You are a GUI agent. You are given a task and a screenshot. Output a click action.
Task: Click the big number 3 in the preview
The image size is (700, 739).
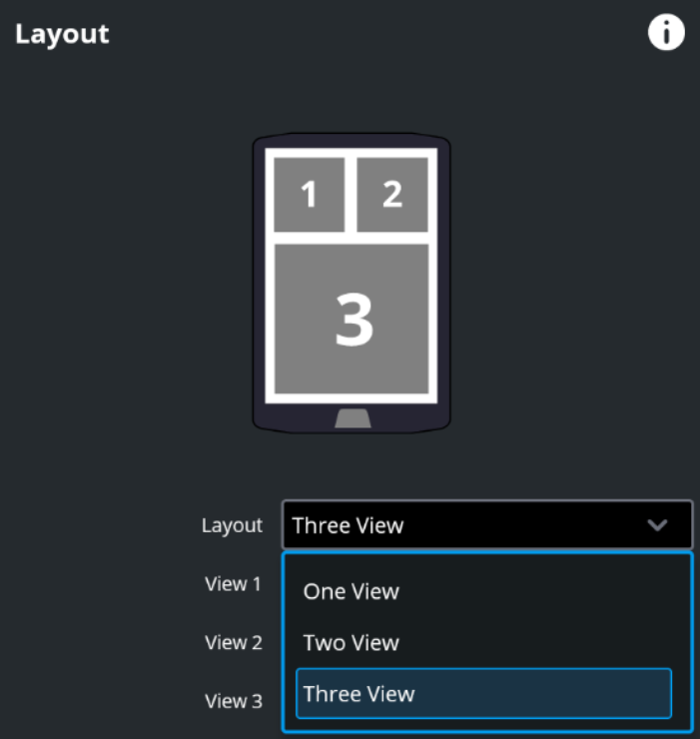tap(353, 320)
